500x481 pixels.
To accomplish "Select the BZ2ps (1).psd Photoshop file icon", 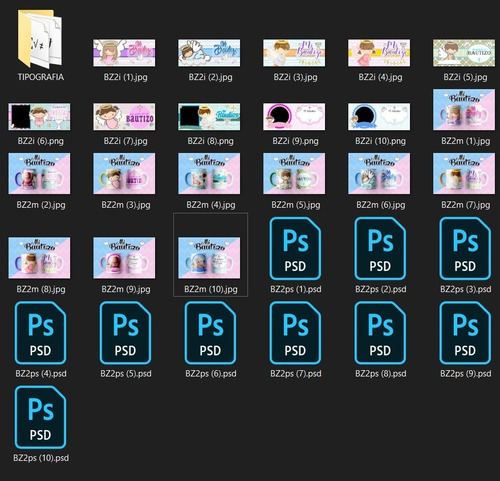I will click(295, 248).
